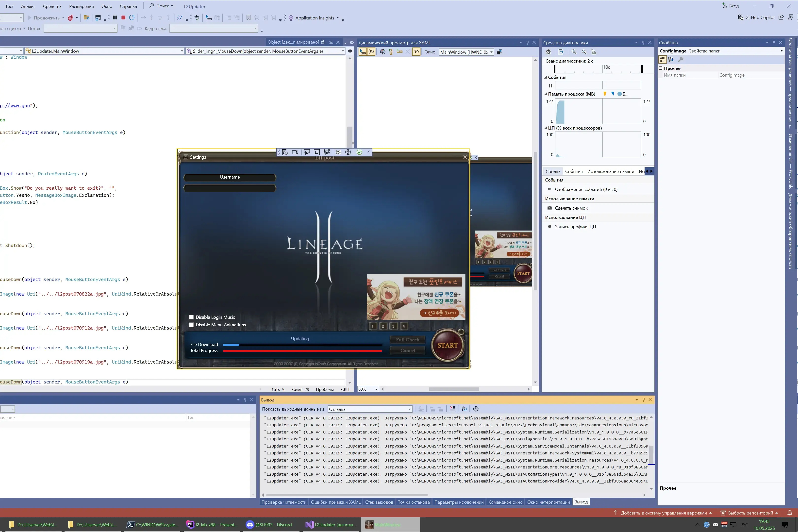798x532 pixels.
Task: Toggle word wrap in Output panel
Action: (464, 409)
